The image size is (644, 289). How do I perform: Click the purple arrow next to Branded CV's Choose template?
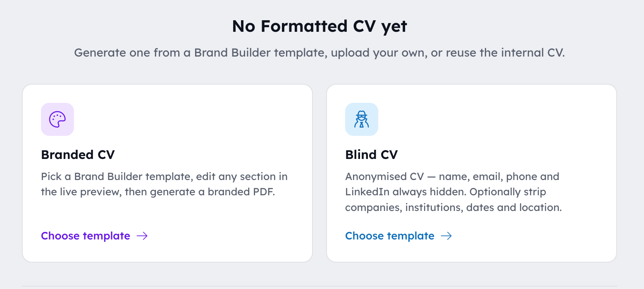pos(142,236)
